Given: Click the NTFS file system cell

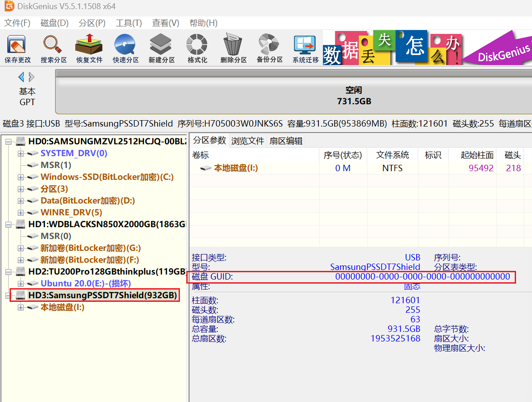Looking at the screenshot, I should (x=392, y=168).
